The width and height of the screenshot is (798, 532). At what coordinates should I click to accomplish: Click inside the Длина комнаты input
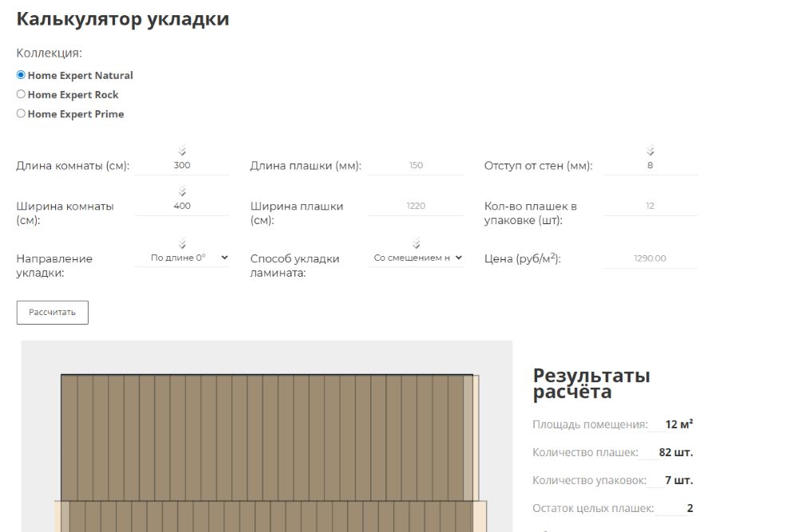[x=183, y=165]
